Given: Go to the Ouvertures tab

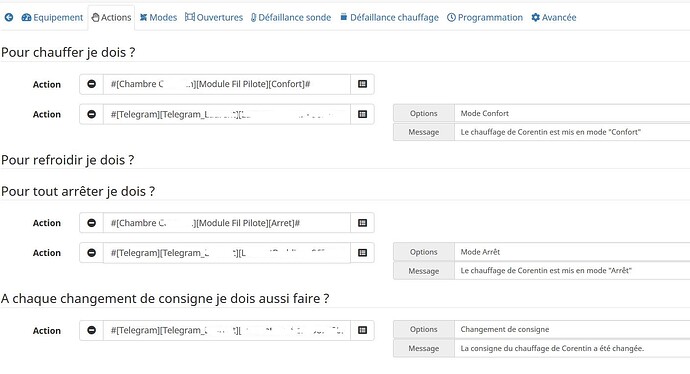Looking at the screenshot, I should 214,18.
